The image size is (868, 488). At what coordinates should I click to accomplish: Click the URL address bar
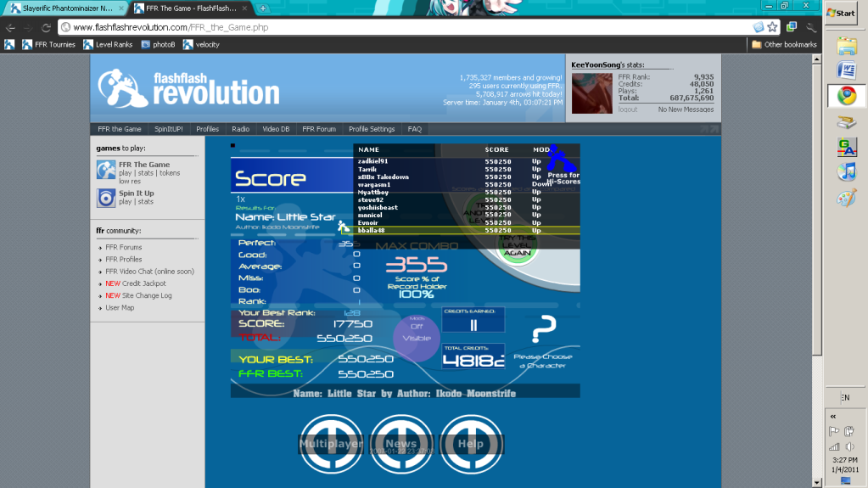(407, 27)
